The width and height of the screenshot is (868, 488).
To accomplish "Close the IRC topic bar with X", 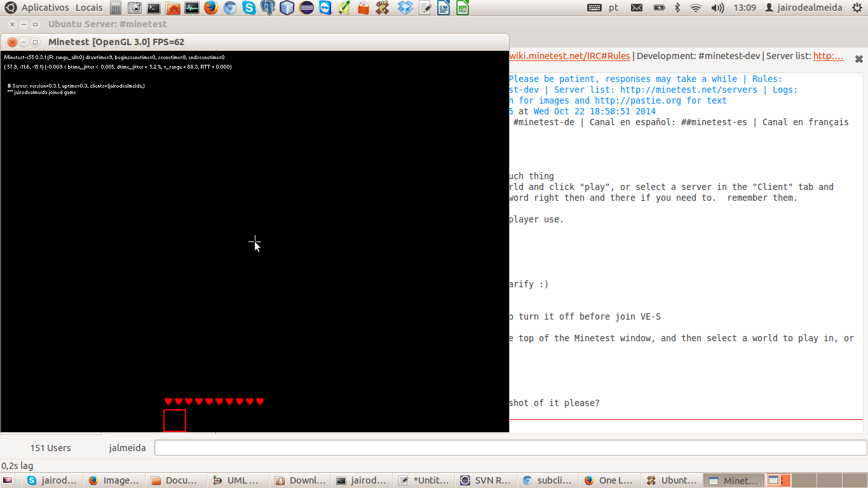I will coord(858,58).
